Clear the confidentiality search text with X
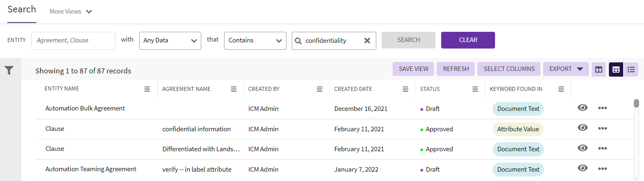This screenshot has height=181, width=644. [367, 41]
